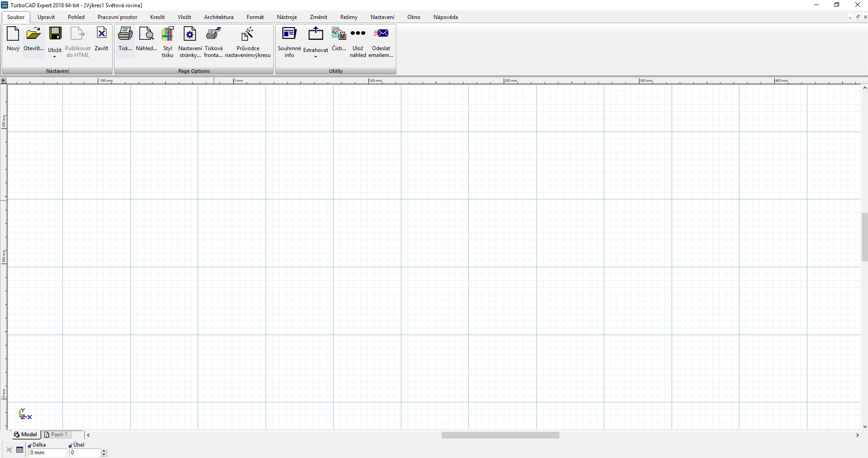Open Nastavení stránky page setup
The height and width of the screenshot is (458, 868).
click(190, 42)
